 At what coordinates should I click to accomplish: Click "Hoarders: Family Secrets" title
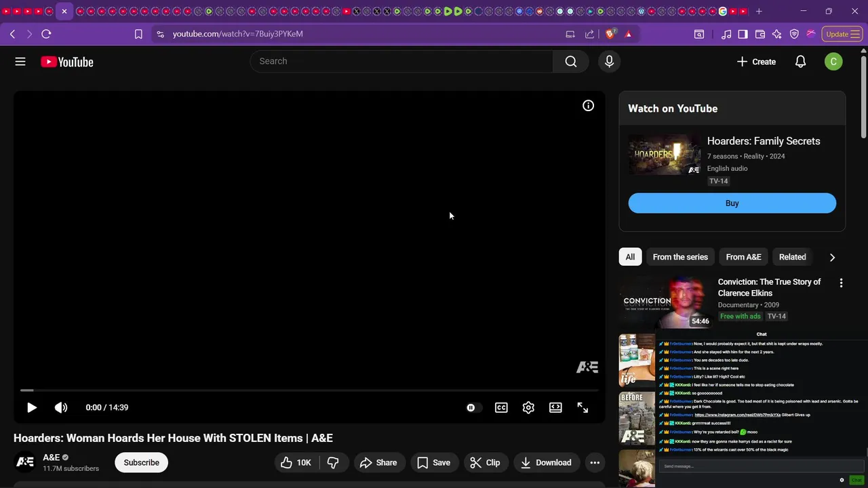point(764,141)
